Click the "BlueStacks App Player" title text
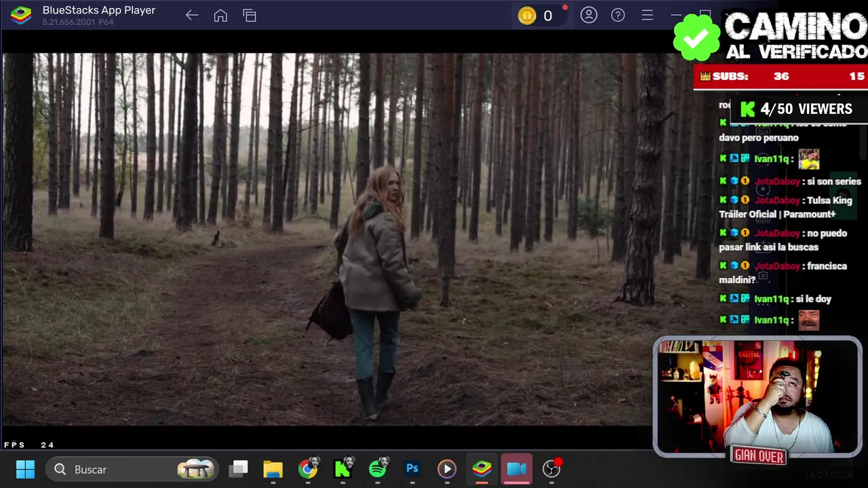This screenshot has width=868, height=488. pyautogui.click(x=99, y=10)
